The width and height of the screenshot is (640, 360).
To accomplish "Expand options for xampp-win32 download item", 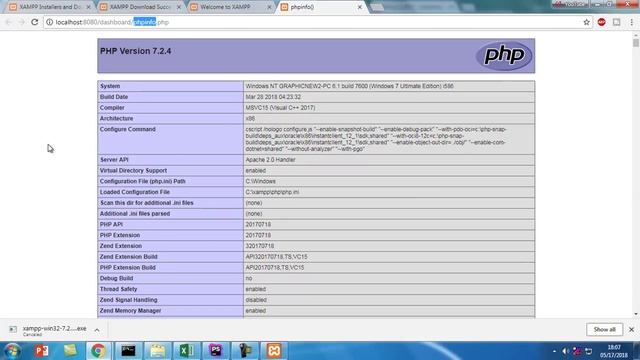I will tap(97, 330).
